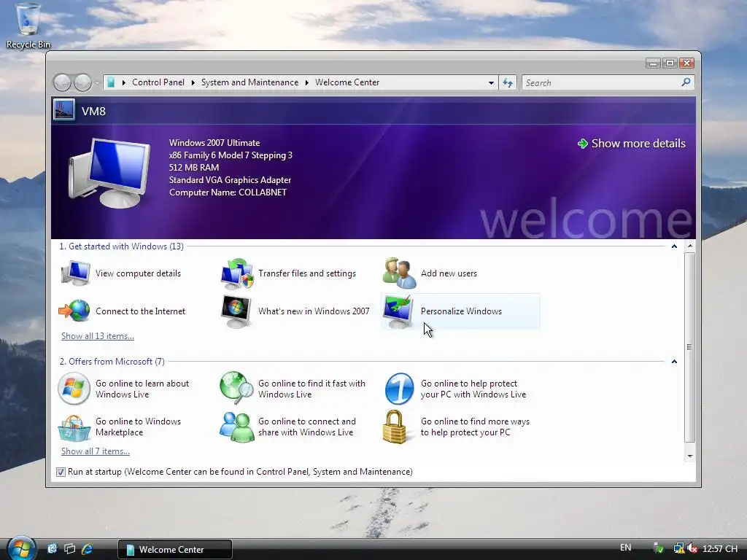Click the Forward navigation button
The height and width of the screenshot is (560, 747).
point(83,83)
